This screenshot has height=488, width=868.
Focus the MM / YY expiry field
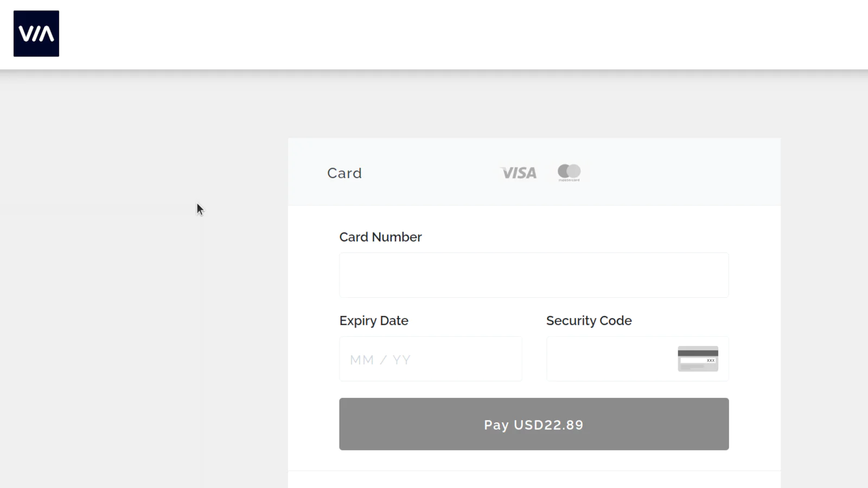click(431, 359)
